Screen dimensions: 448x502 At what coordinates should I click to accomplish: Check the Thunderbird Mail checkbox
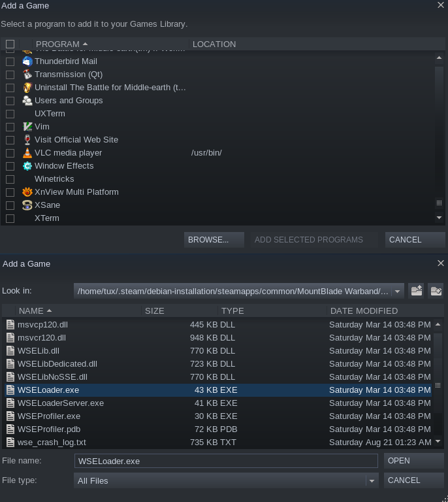coord(10,61)
